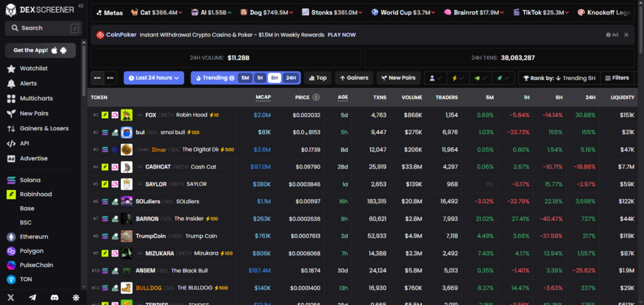Open the FOX / WETH Robin Hood pair

[363, 115]
